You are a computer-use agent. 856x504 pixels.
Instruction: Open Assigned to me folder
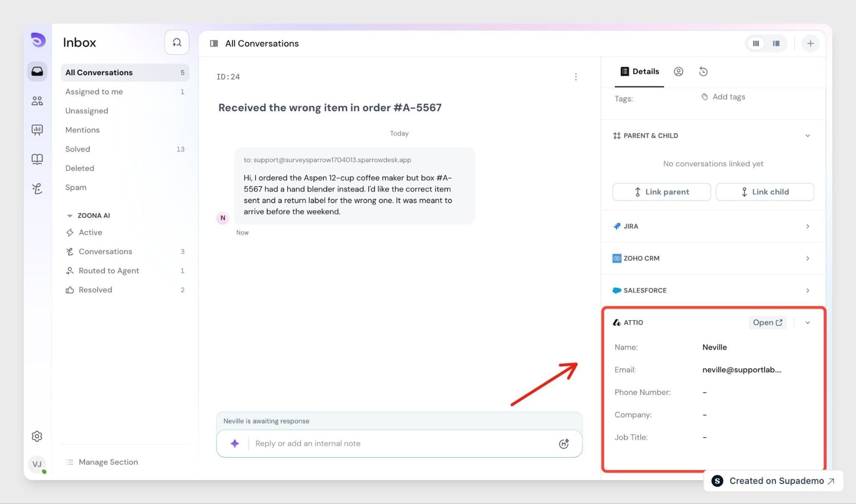tap(125, 92)
